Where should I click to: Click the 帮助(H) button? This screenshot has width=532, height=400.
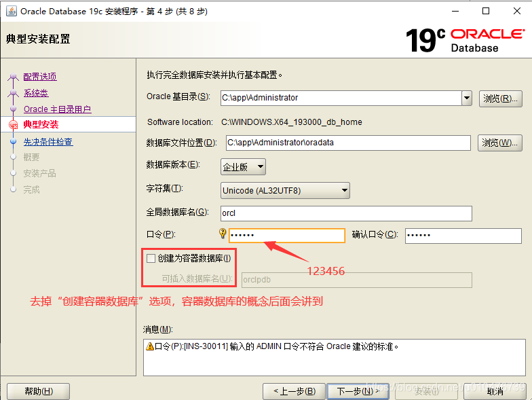pyautogui.click(x=38, y=391)
